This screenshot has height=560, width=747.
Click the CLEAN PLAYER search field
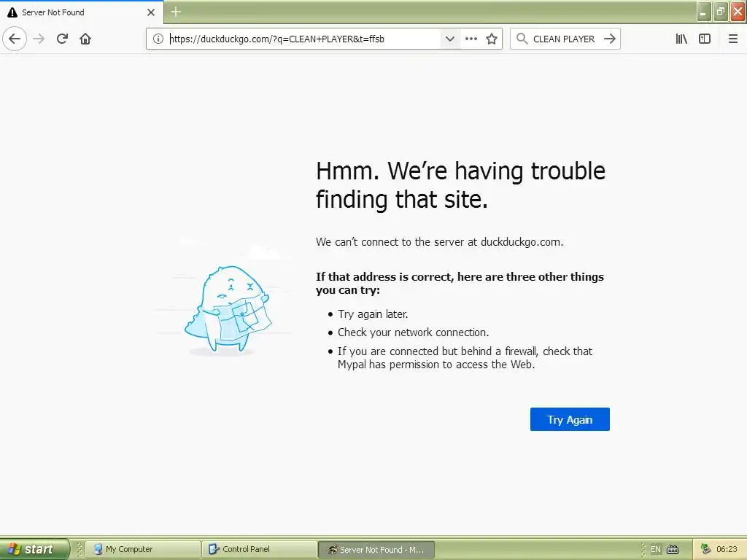[x=564, y=39]
